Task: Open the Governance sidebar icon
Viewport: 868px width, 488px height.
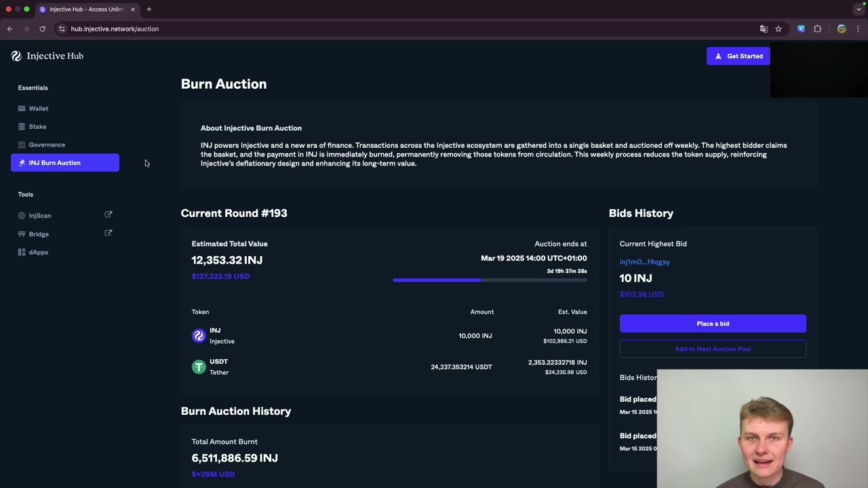Action: (22, 145)
